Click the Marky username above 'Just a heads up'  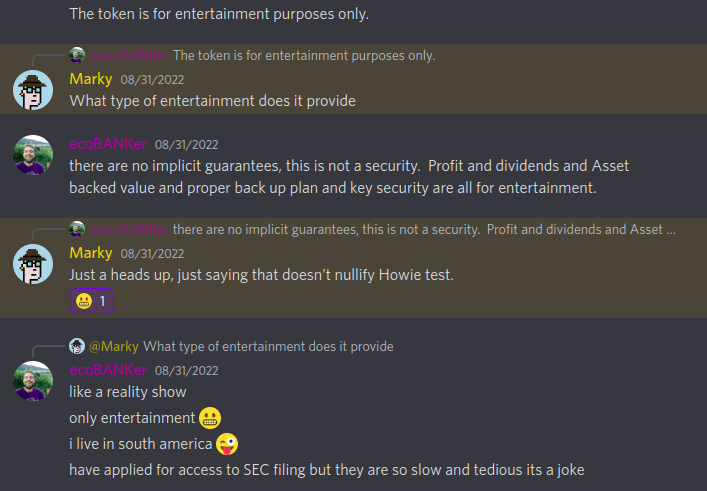91,253
